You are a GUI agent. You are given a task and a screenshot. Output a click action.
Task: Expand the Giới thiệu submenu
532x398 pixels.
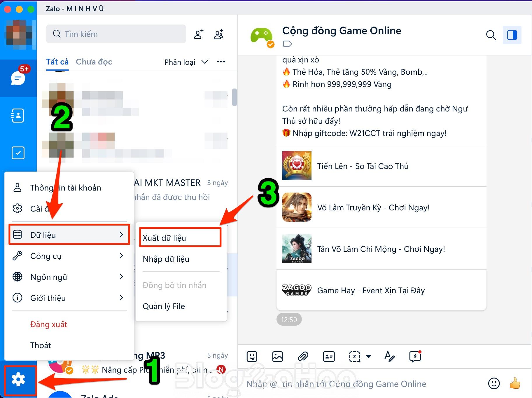[x=69, y=298]
